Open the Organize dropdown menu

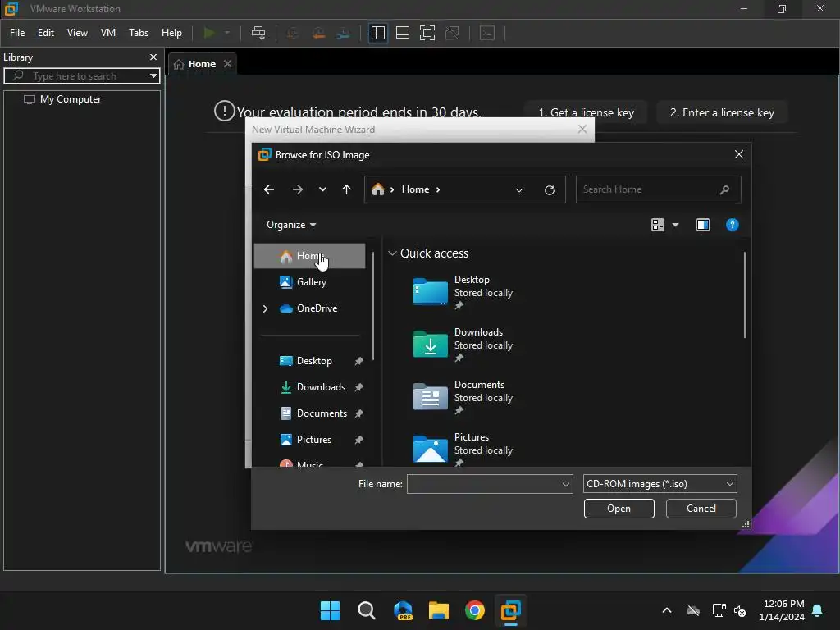pyautogui.click(x=291, y=225)
